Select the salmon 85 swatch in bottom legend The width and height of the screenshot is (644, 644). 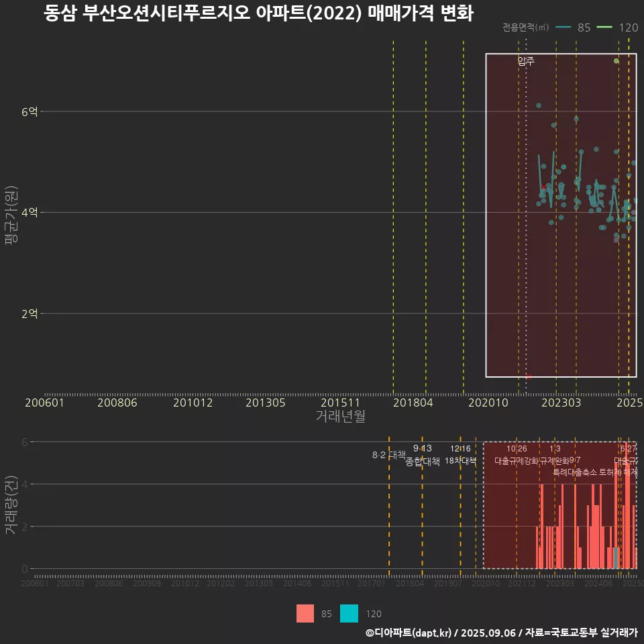pos(305,614)
